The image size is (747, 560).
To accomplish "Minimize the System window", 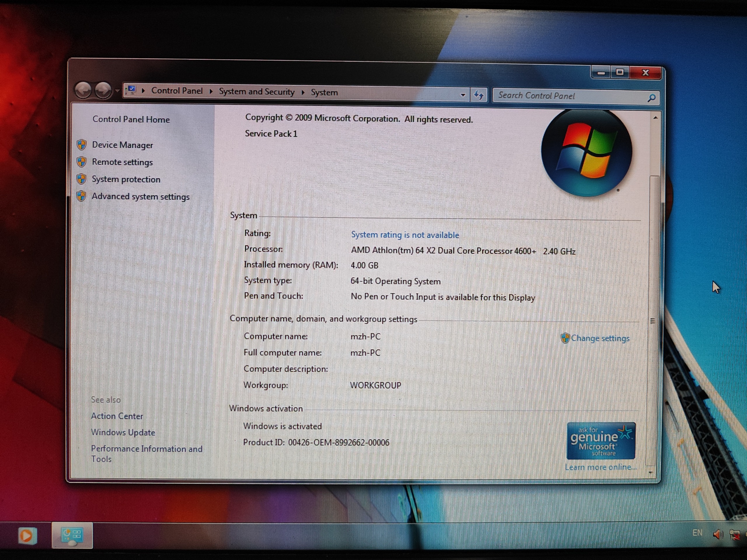I will pyautogui.click(x=601, y=73).
